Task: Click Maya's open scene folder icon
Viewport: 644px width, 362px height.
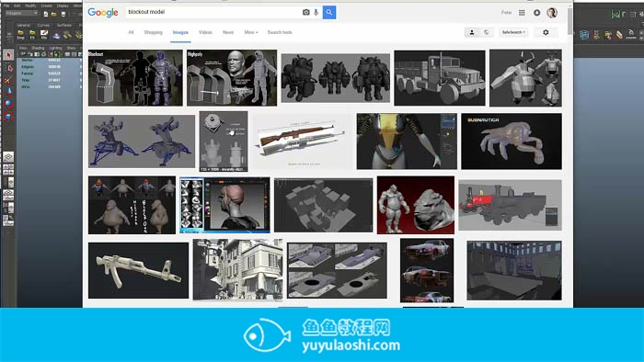Action: [53, 14]
